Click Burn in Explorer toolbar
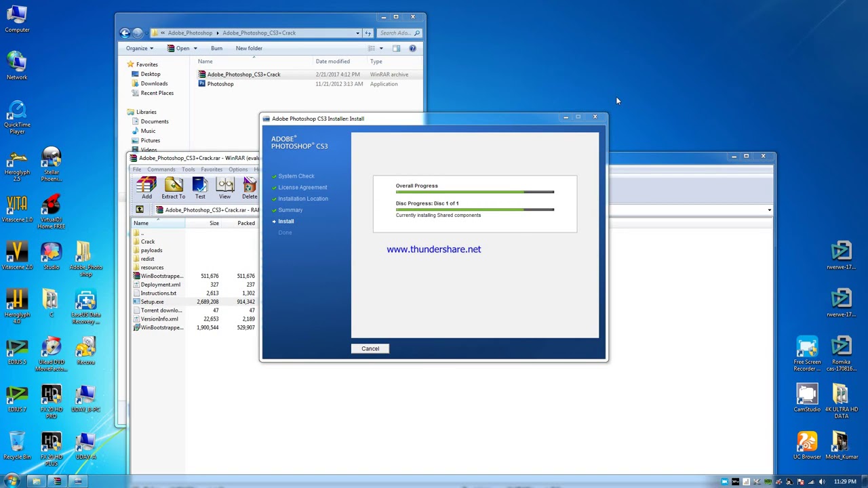 (x=216, y=48)
